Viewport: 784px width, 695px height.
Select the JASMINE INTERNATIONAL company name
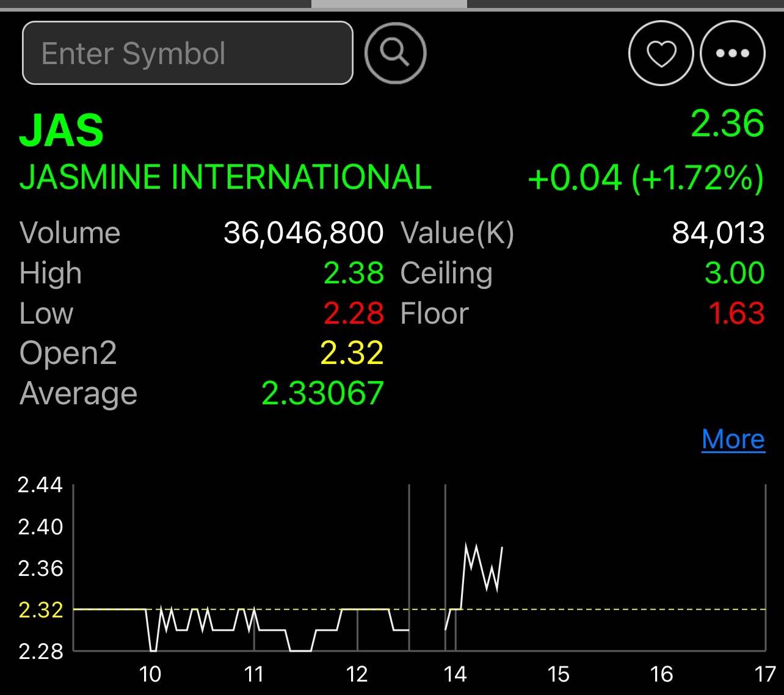click(225, 177)
